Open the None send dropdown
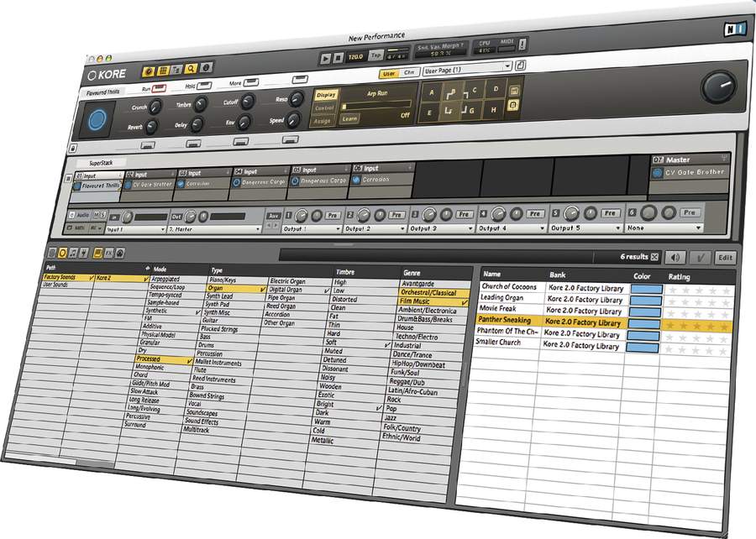Screen dimensions: 756x539 point(664,228)
